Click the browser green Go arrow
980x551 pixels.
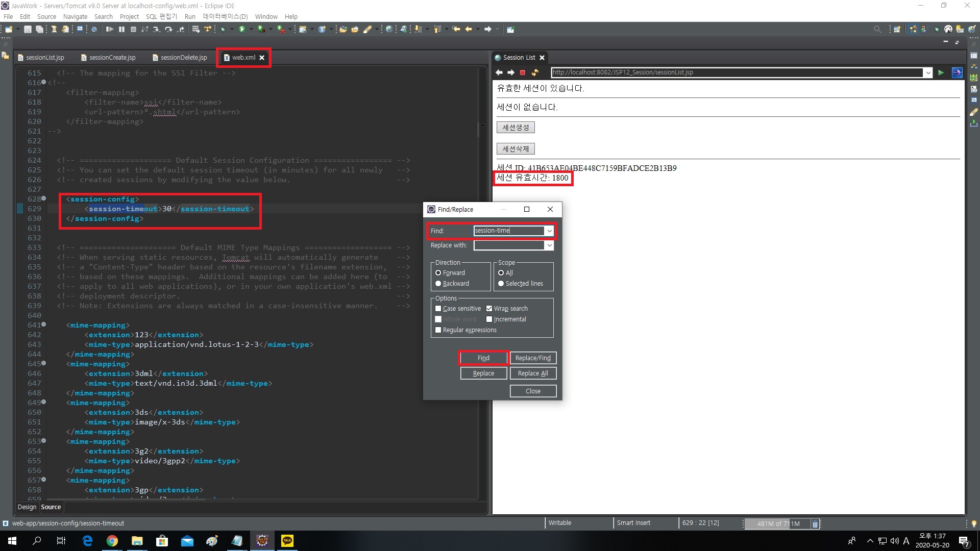click(941, 72)
